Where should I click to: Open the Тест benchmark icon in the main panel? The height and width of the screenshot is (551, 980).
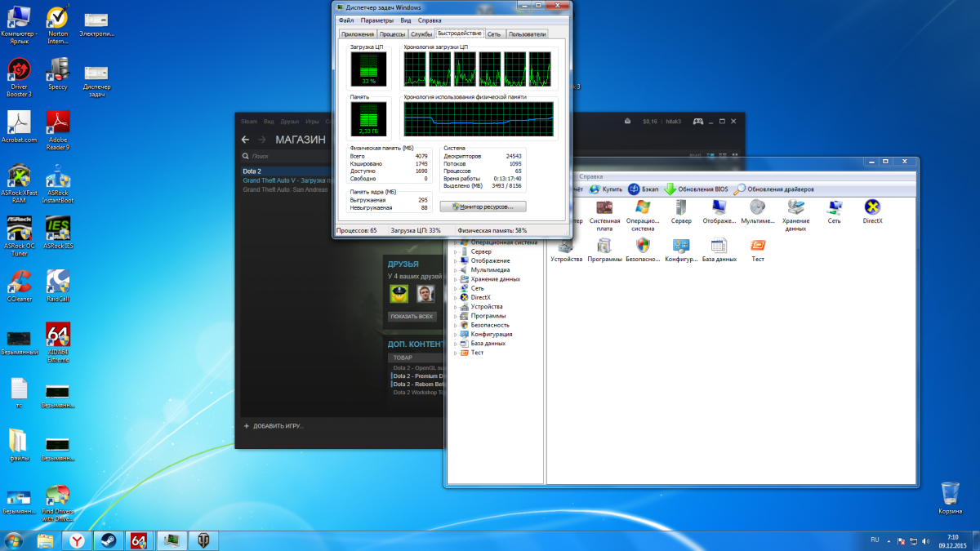tap(757, 246)
